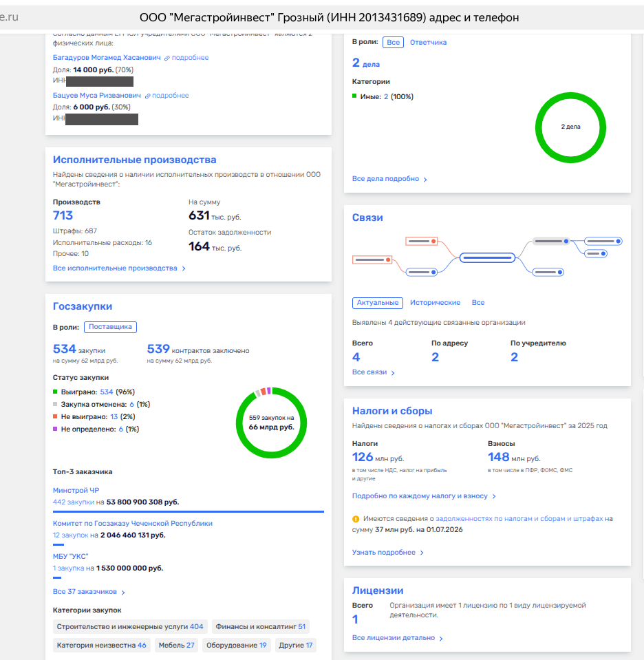Viewport: 644px width, 660px height.
Task: Click подробнее next to Бацуев Муса Ризванович
Action: point(170,96)
